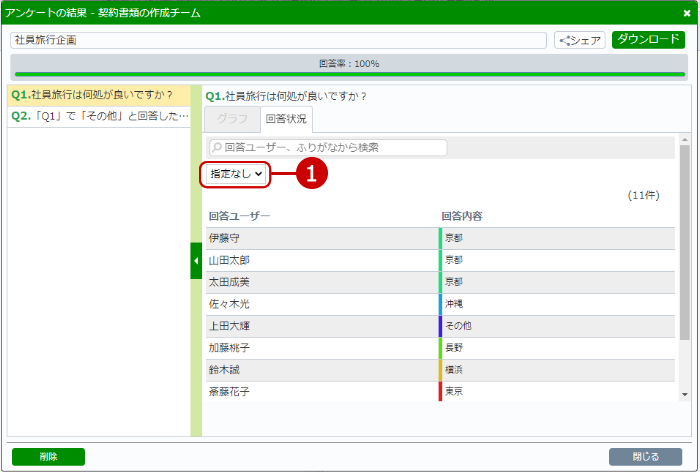Viewport: 700px width, 472px height.
Task: Click the 回答内容 column header
Action: click(462, 216)
